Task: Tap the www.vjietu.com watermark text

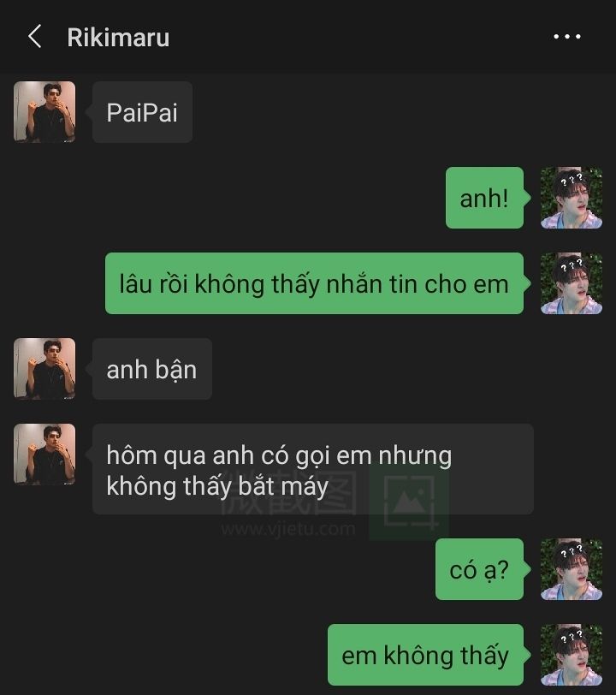Action: pos(288,529)
